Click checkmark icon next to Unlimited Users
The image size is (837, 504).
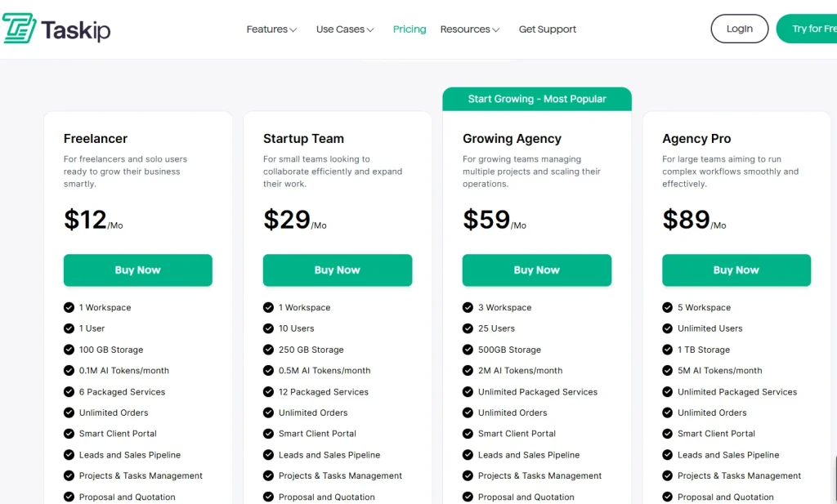667,328
